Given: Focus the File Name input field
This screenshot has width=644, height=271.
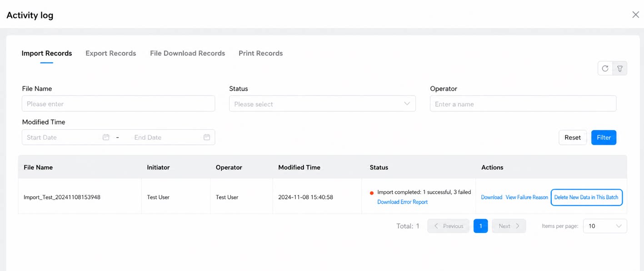Looking at the screenshot, I should 118,103.
